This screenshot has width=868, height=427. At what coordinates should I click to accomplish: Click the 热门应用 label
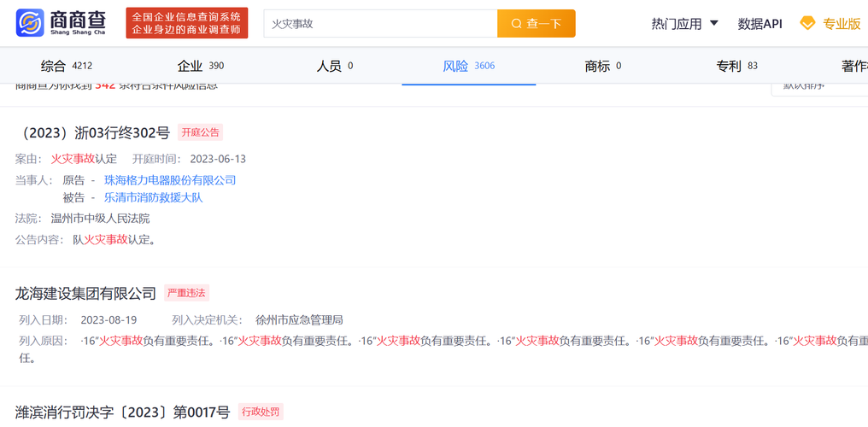(677, 24)
